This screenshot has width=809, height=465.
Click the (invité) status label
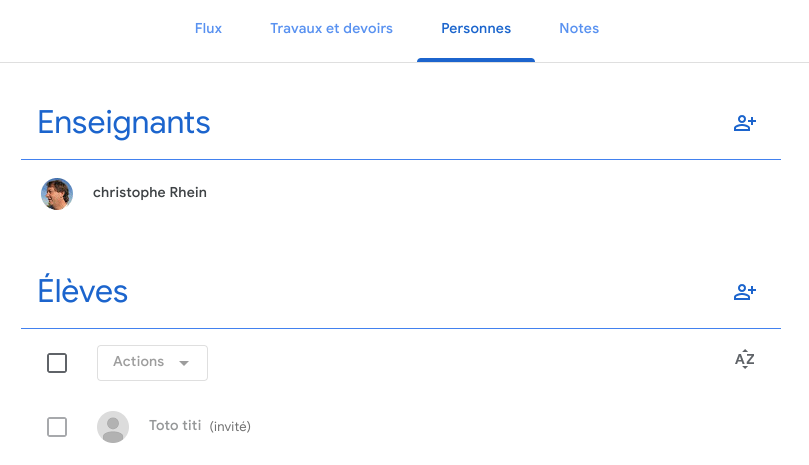point(230,426)
